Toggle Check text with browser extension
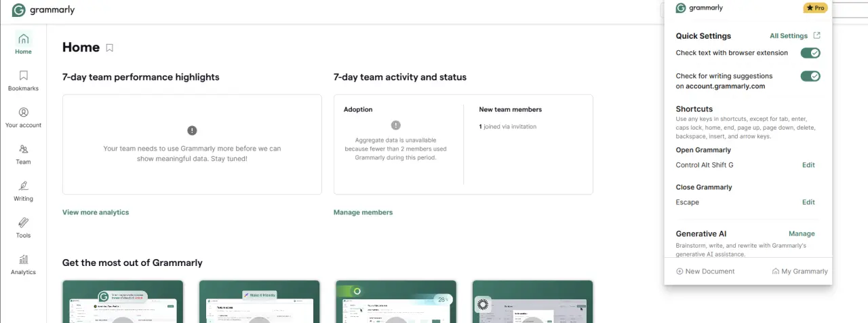This screenshot has width=868, height=323. pos(810,53)
